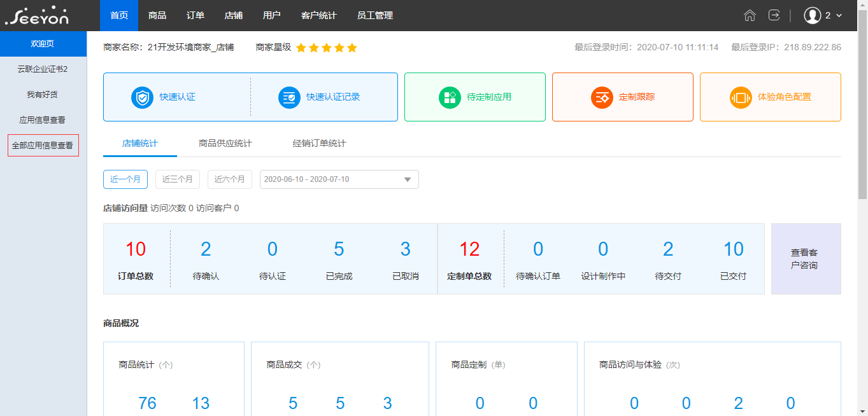This screenshot has width=868, height=416.
Task: Open the 店铺 top menu
Action: point(234,15)
